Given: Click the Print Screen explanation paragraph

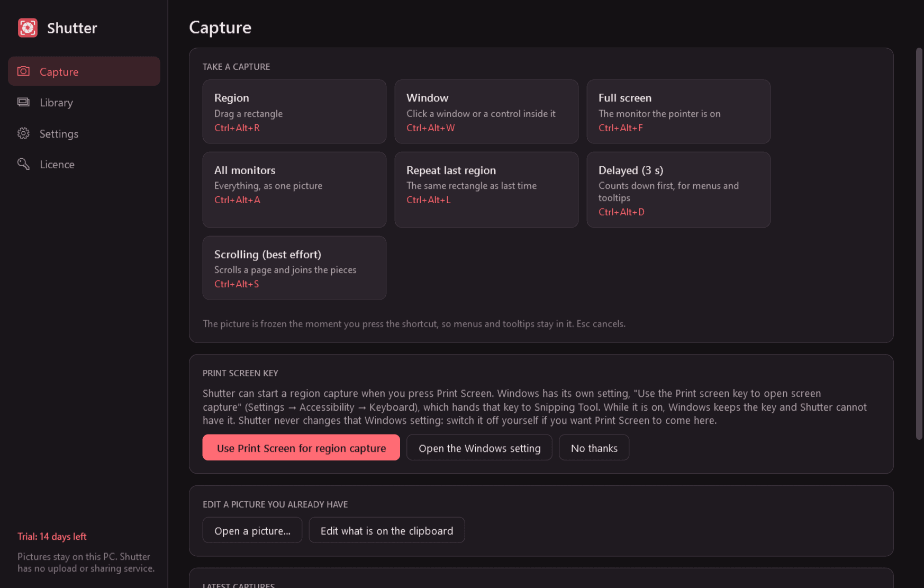Looking at the screenshot, I should 535,406.
